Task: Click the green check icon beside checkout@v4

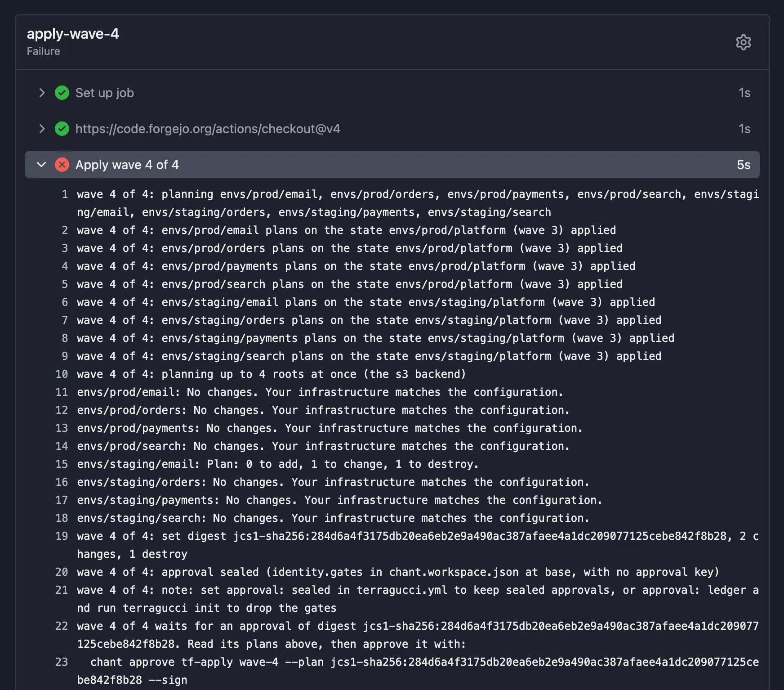Action: pos(62,129)
